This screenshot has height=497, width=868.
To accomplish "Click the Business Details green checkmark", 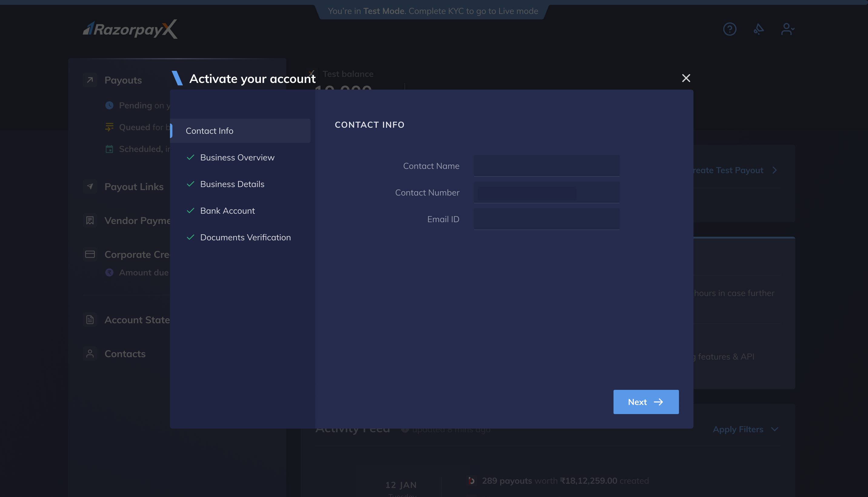I will click(191, 184).
